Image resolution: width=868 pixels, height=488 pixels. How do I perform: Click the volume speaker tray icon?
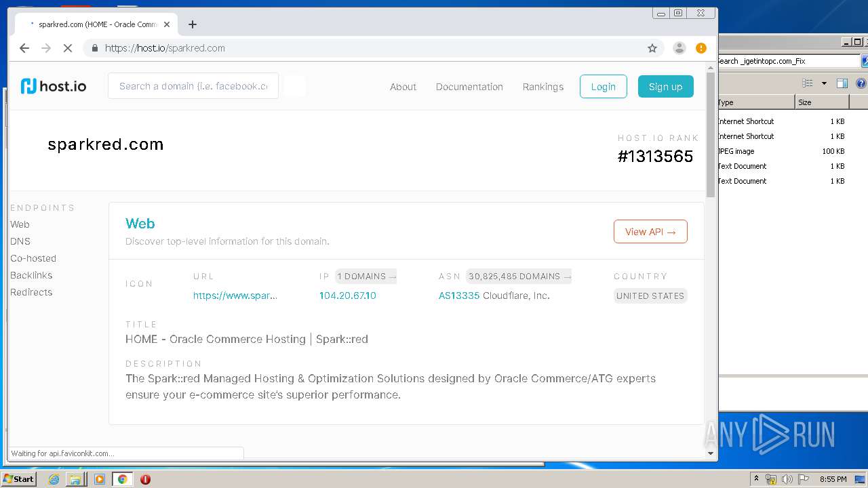[x=787, y=479]
